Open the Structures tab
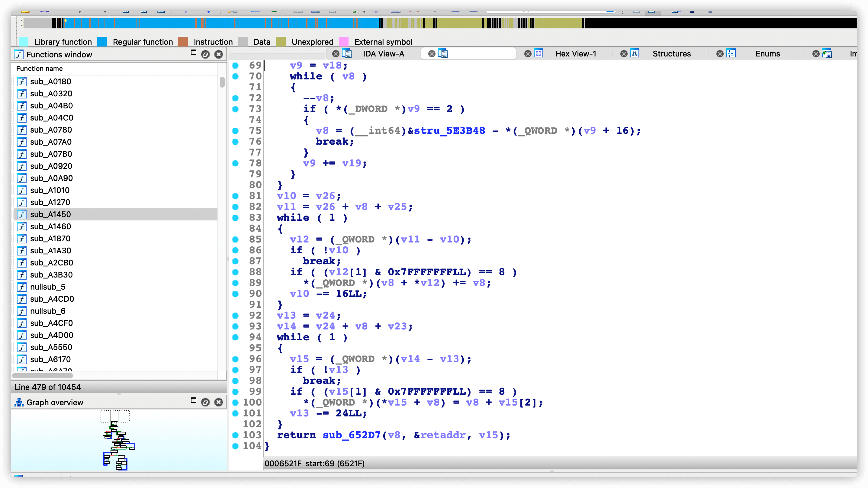 [672, 53]
